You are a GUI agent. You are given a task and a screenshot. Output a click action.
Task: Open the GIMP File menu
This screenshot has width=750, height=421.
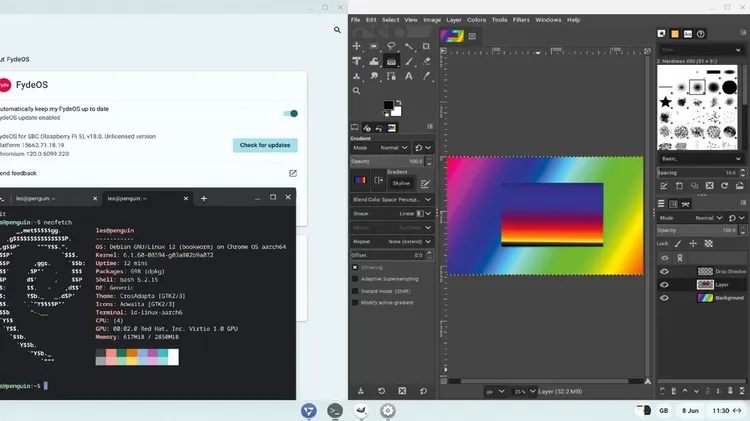coord(355,20)
